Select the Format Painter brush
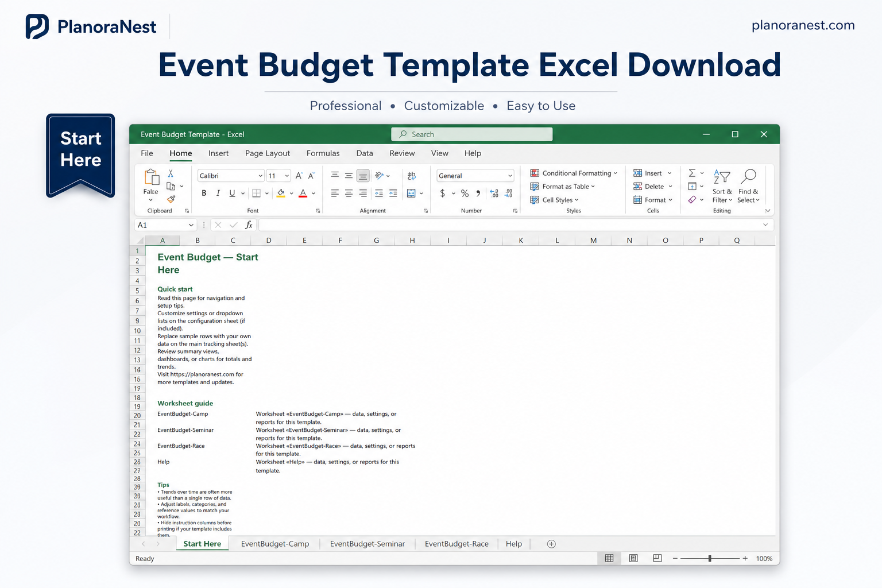This screenshot has width=882, height=588. pyautogui.click(x=171, y=199)
